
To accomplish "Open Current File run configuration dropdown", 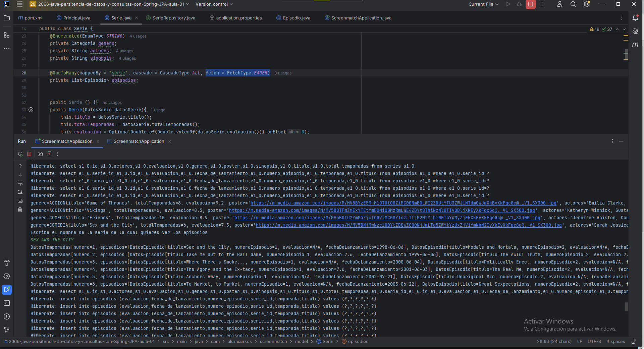I will pyautogui.click(x=483, y=4).
